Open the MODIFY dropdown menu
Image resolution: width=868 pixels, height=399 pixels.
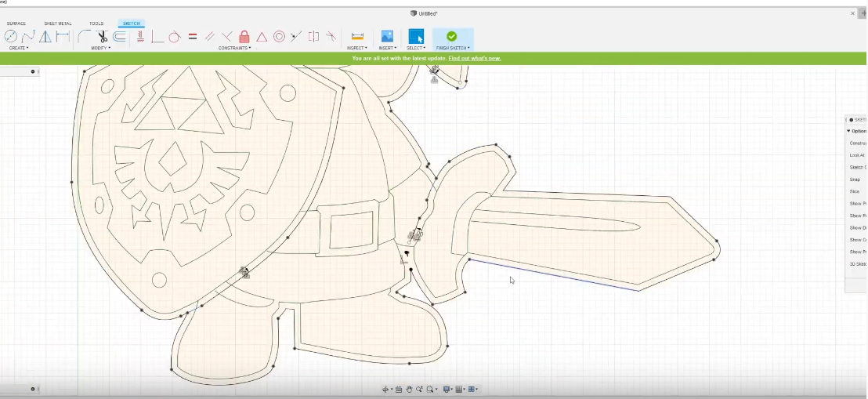click(x=101, y=49)
